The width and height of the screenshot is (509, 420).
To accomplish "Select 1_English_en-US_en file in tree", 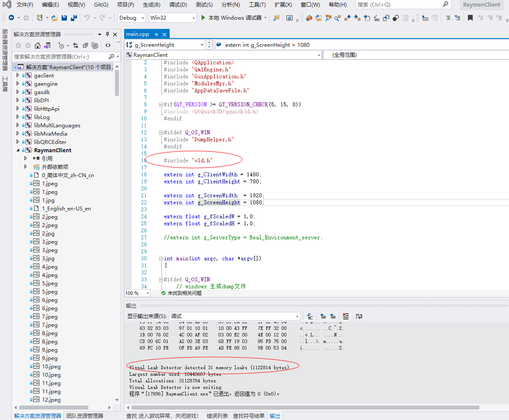I will (x=66, y=209).
